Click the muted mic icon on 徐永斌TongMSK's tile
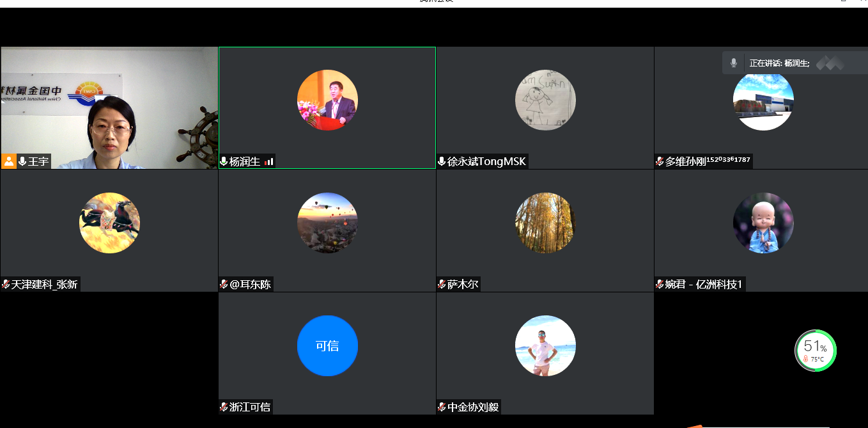 tap(441, 161)
